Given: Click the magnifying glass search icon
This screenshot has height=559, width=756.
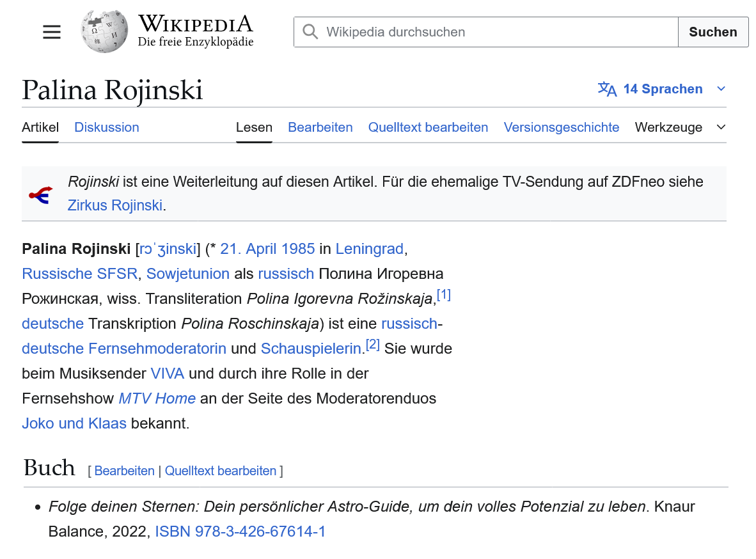Looking at the screenshot, I should (x=310, y=32).
